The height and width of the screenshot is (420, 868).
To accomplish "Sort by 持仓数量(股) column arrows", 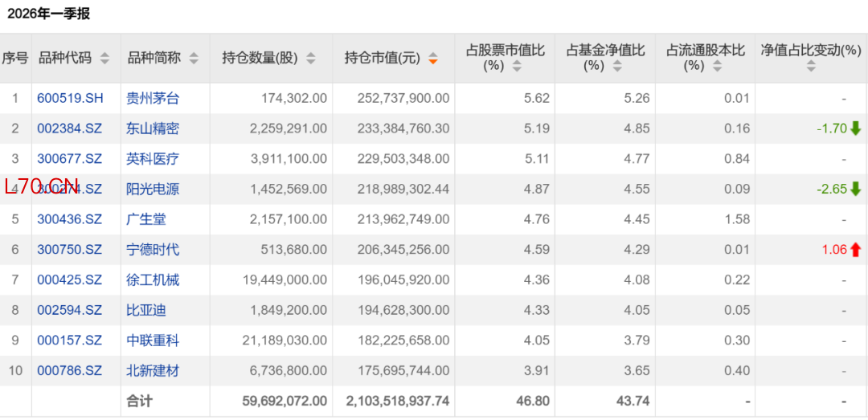I will [311, 58].
